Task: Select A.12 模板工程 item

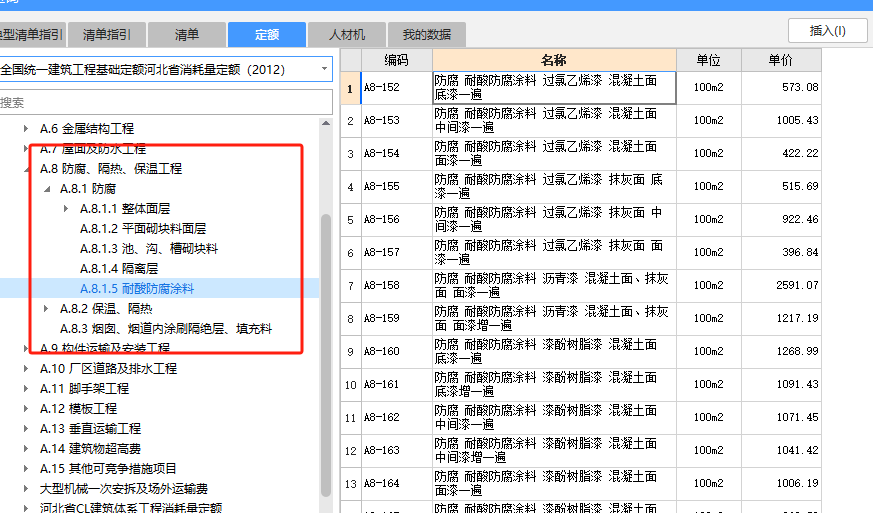Action: tap(79, 409)
